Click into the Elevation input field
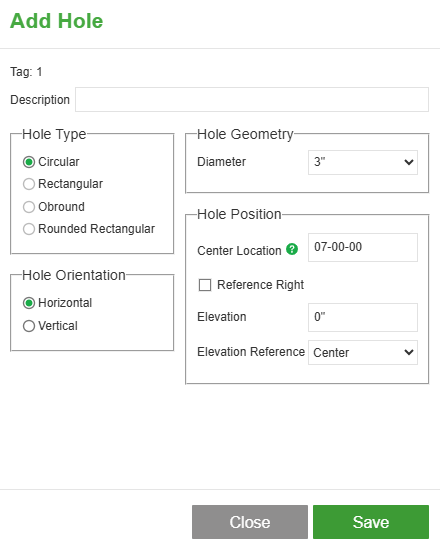This screenshot has width=440, height=551. (363, 317)
